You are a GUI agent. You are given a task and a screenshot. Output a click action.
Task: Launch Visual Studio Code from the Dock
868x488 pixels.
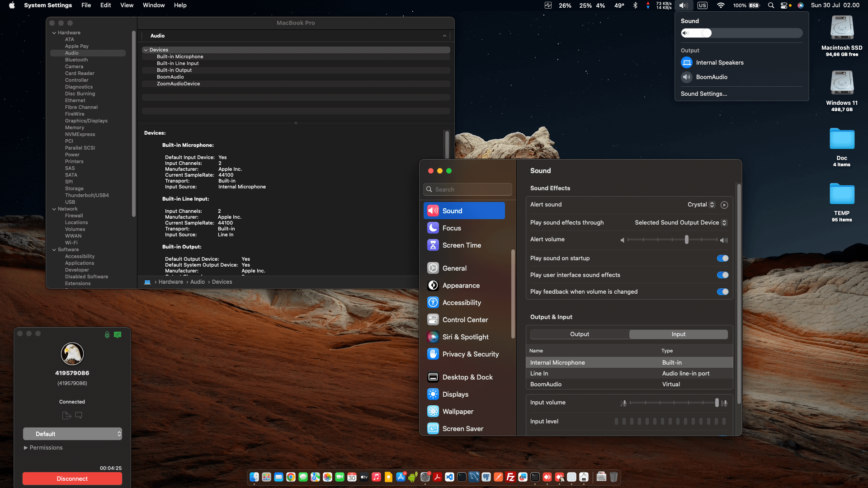click(x=449, y=477)
